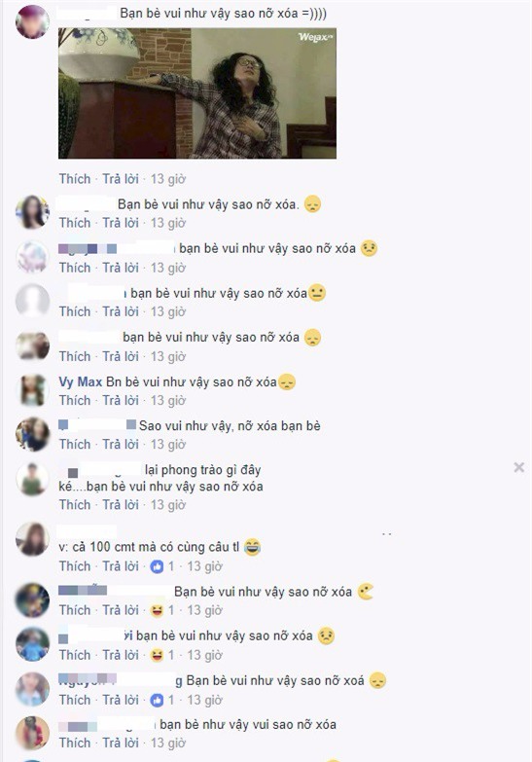532x762 pixels.
Task: Like the first comment with the photo
Action: pyautogui.click(x=75, y=179)
